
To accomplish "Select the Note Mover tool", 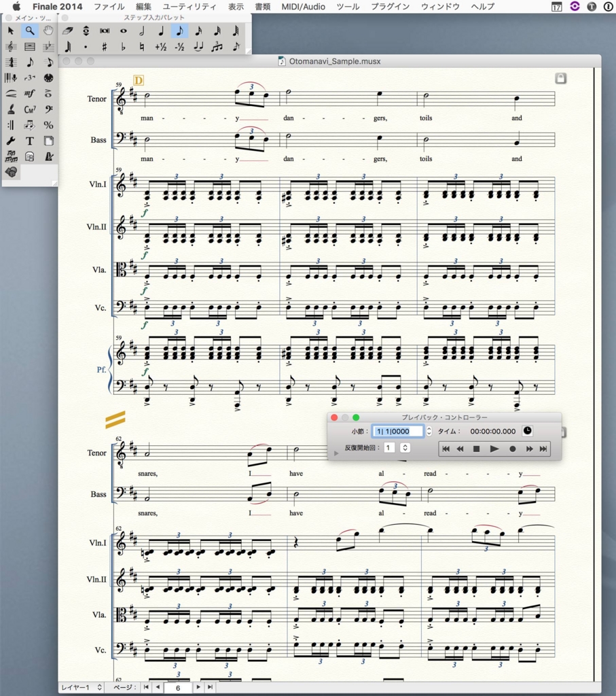I will coord(30,125).
